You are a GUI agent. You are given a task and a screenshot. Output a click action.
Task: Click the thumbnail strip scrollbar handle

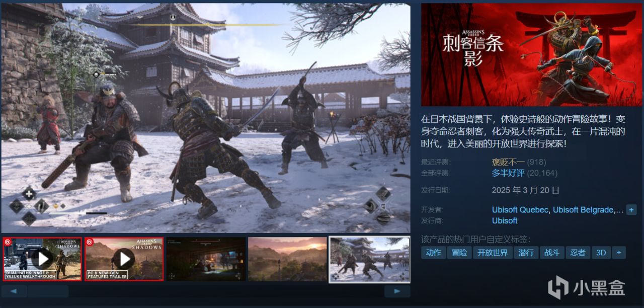[x=48, y=291]
